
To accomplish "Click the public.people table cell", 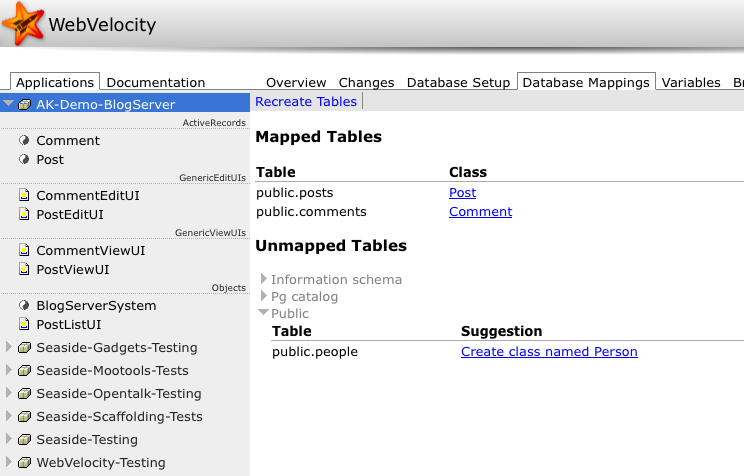I will 315,352.
